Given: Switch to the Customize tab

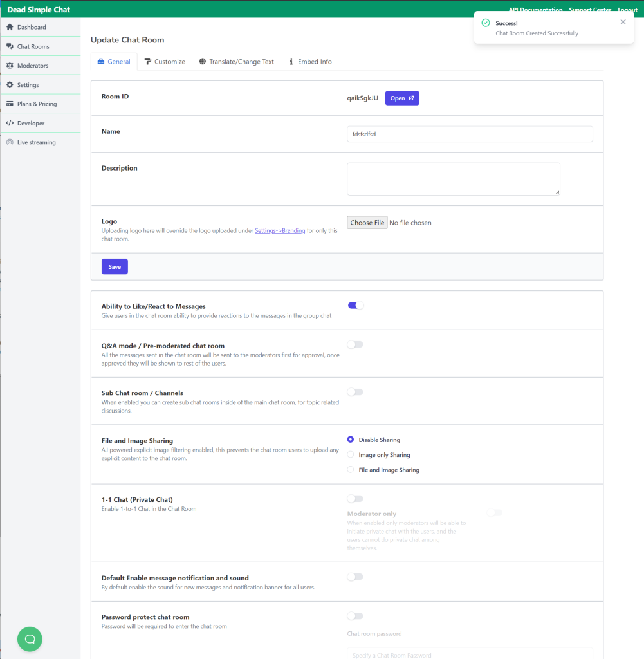Looking at the screenshot, I should pos(165,61).
